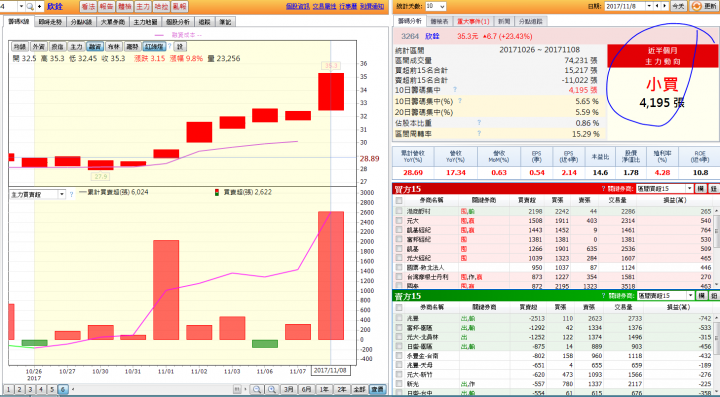Open the 個股資訊 link

point(298,6)
